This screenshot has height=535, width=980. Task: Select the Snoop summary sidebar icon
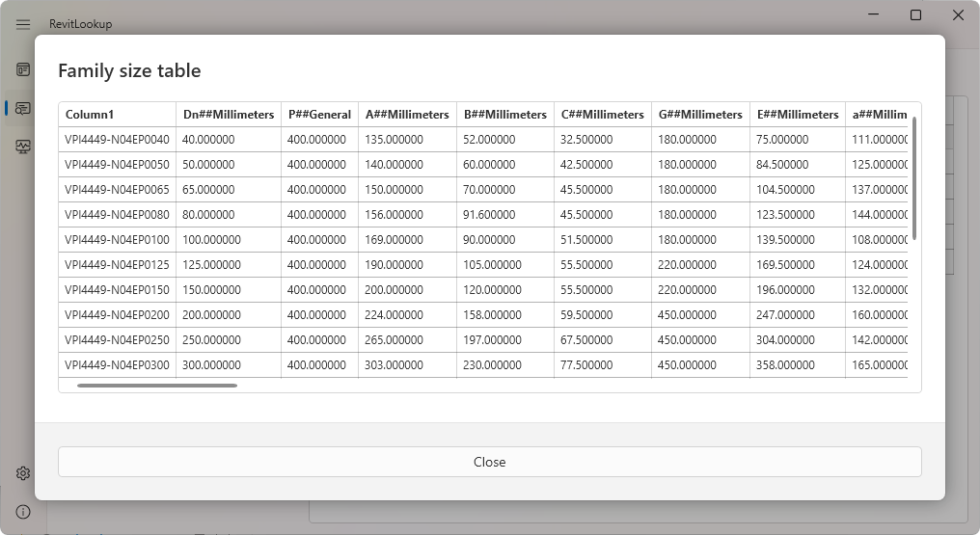click(x=23, y=108)
